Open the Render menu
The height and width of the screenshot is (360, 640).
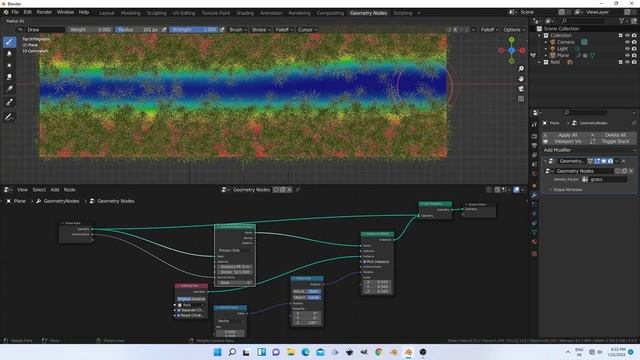coord(44,12)
